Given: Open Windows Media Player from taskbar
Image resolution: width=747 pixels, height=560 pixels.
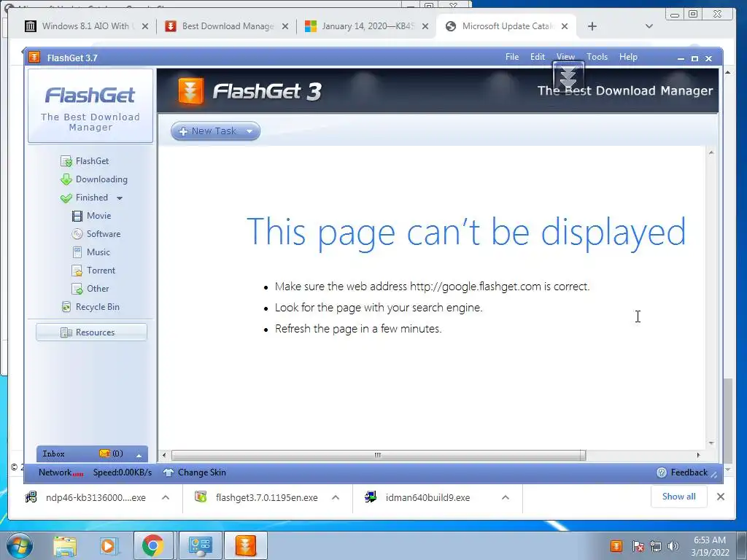Looking at the screenshot, I should (x=109, y=545).
